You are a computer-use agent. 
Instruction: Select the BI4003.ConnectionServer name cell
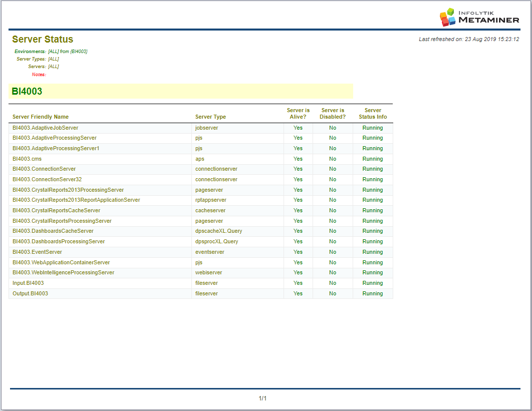click(44, 169)
